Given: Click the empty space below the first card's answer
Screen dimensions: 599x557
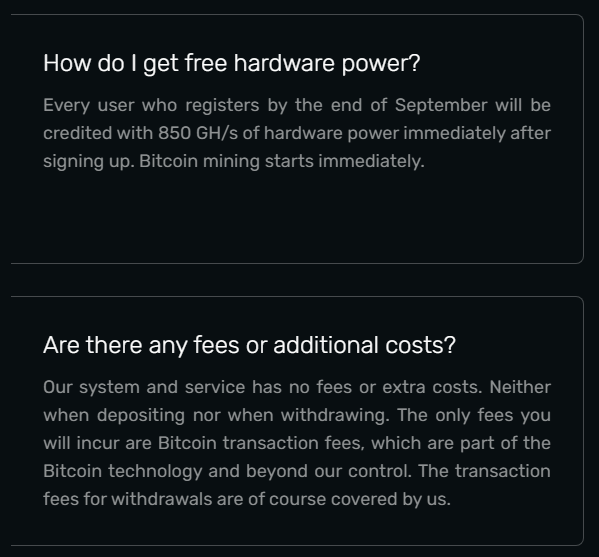Looking at the screenshot, I should pyautogui.click(x=297, y=216).
